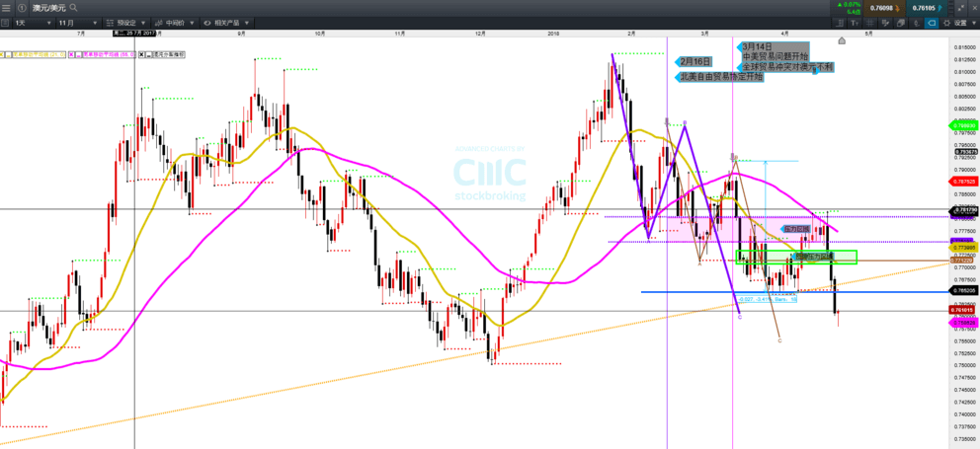Select the 2月16日 annotation label
980x449 pixels.
point(695,61)
